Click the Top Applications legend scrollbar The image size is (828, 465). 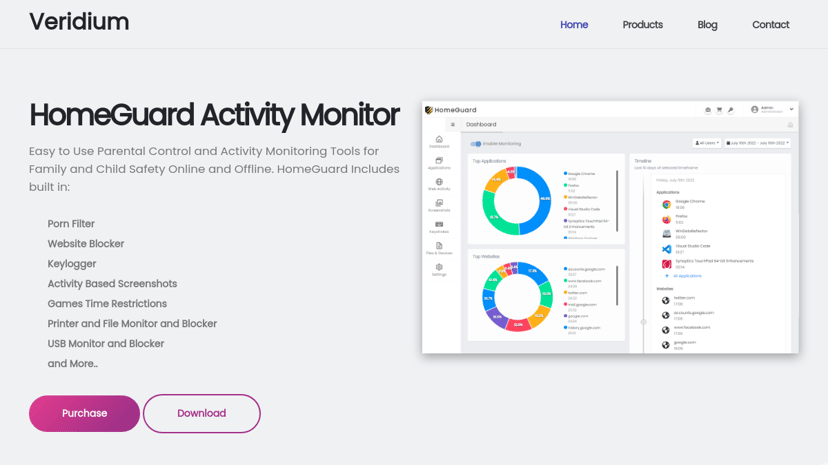[x=617, y=200]
